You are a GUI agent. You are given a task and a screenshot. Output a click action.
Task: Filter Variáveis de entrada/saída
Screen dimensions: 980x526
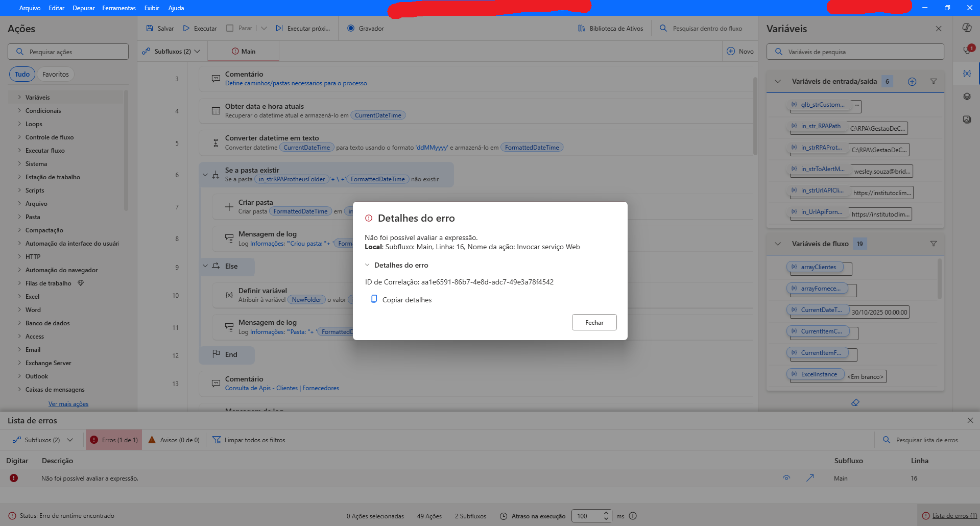(x=934, y=82)
